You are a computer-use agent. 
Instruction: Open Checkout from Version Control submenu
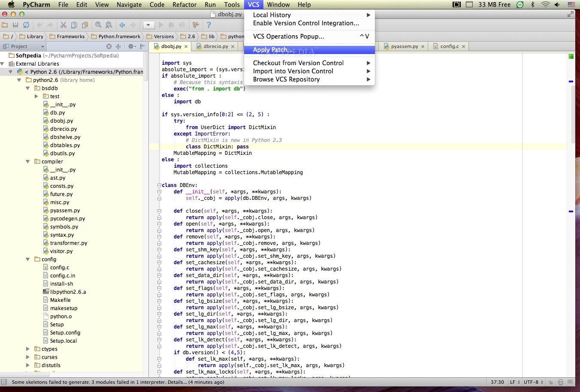(309, 63)
